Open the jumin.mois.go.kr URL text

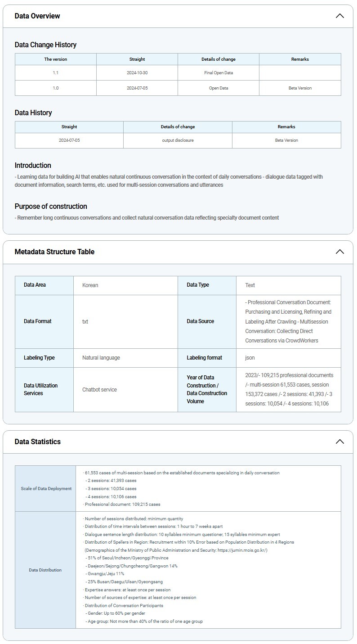(x=242, y=550)
